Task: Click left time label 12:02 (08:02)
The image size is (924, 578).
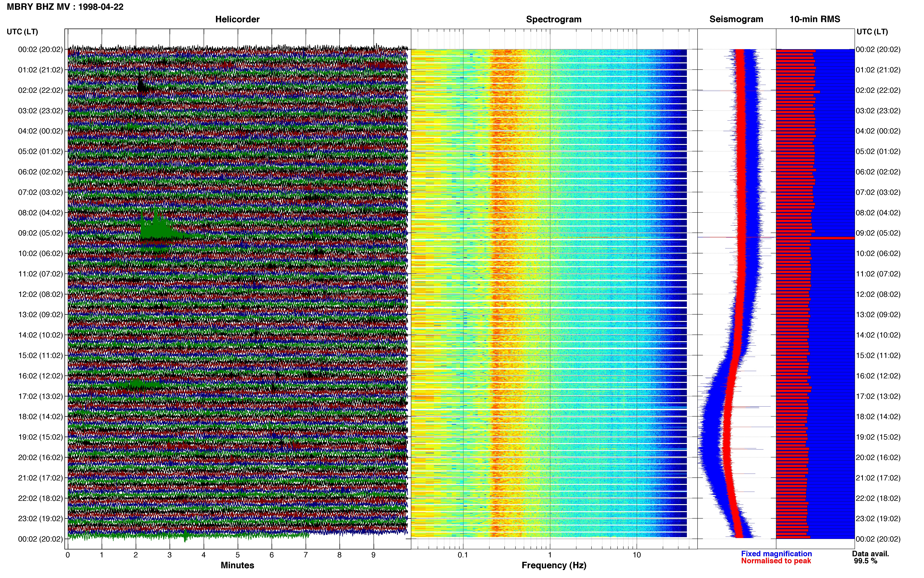Action: 40,294
